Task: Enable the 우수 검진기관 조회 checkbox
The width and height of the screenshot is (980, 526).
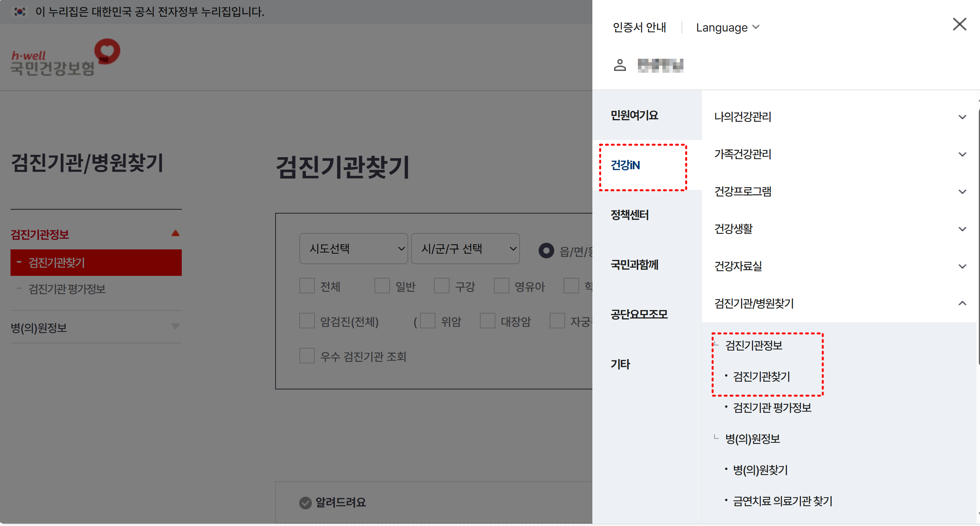Action: (307, 356)
